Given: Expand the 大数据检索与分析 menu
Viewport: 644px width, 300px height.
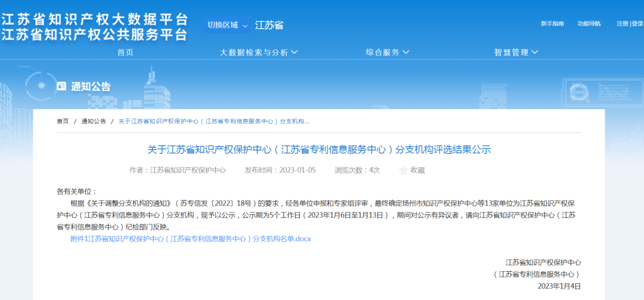Looking at the screenshot, I should pos(258,52).
